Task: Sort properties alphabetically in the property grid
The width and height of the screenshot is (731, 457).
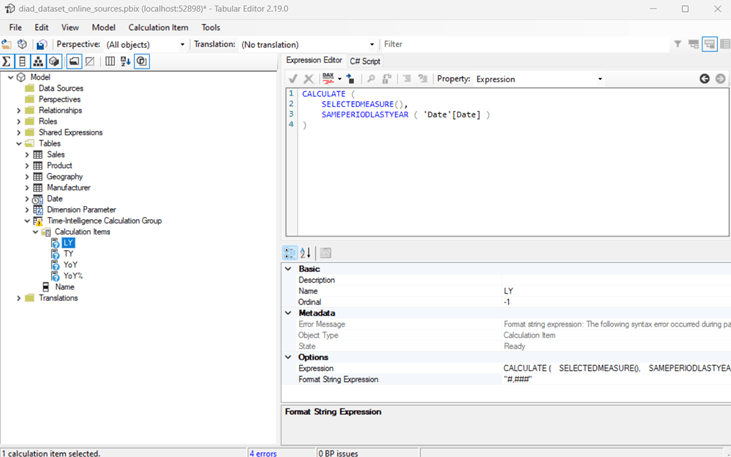Action: tap(306, 253)
